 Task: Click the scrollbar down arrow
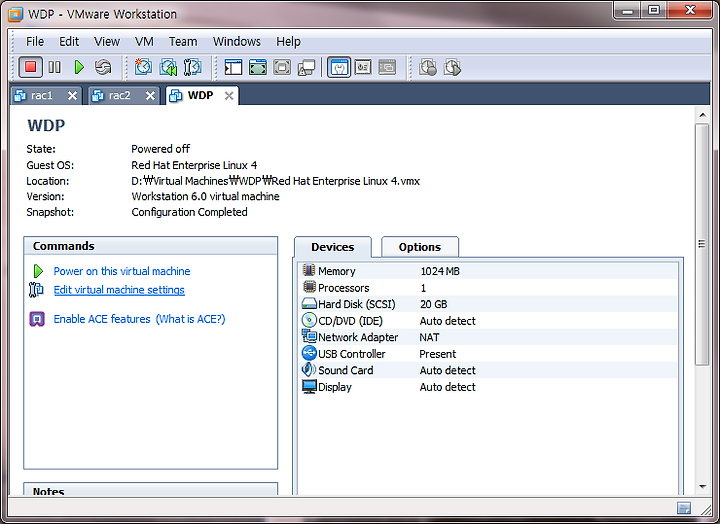click(702, 486)
